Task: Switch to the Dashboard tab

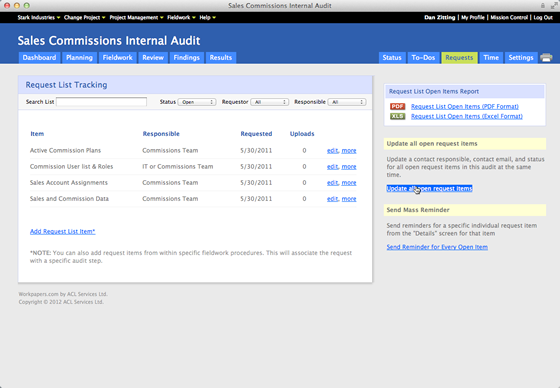Action: [x=39, y=58]
